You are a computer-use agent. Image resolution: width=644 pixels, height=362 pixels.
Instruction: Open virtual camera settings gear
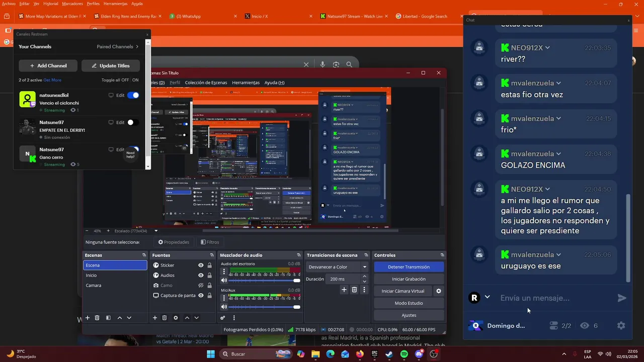439,291
